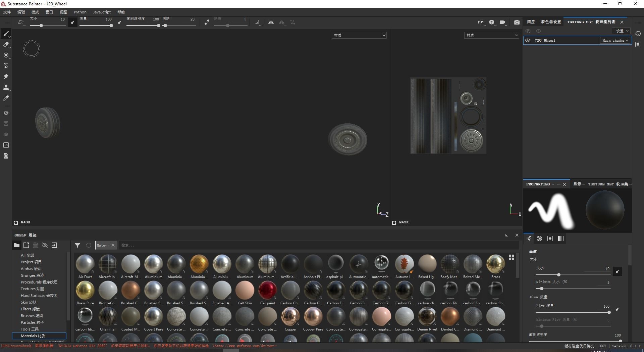Select the Projection tool in left toolbar
644x352 pixels.
coord(6,55)
